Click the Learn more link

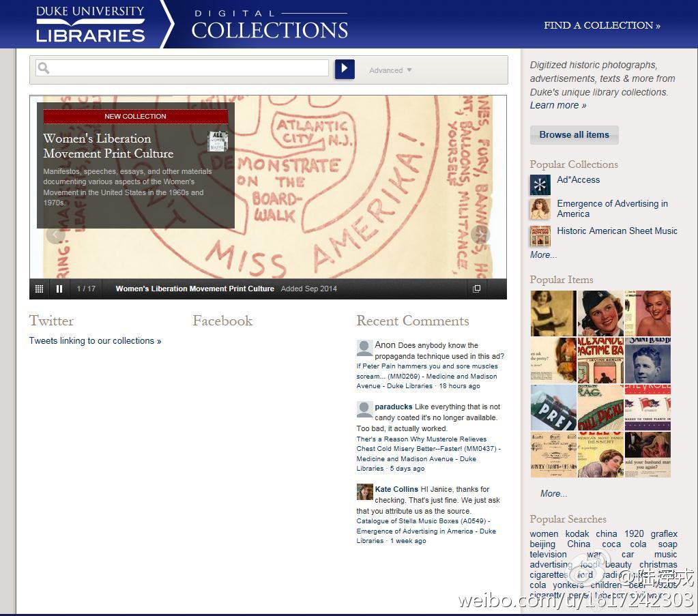(x=557, y=106)
